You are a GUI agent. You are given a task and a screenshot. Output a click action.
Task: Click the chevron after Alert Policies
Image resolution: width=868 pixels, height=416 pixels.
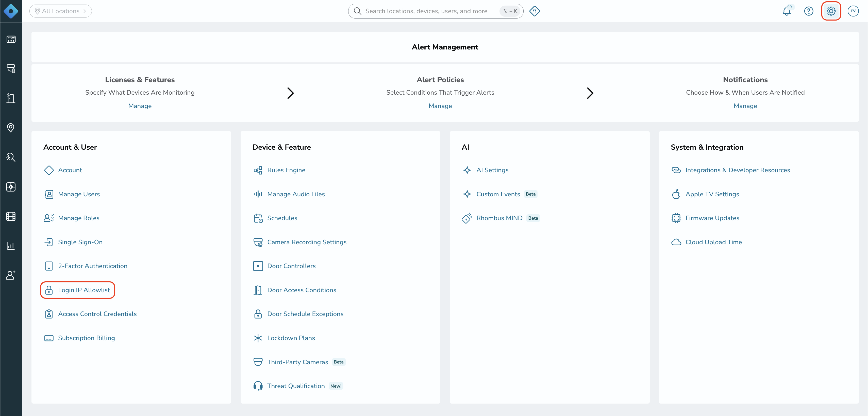590,93
